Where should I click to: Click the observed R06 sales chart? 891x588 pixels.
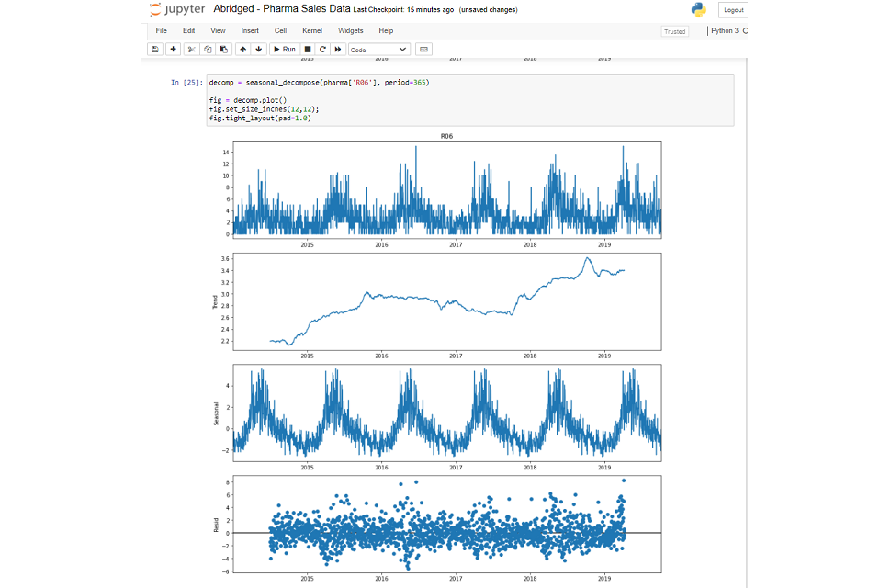point(447,190)
